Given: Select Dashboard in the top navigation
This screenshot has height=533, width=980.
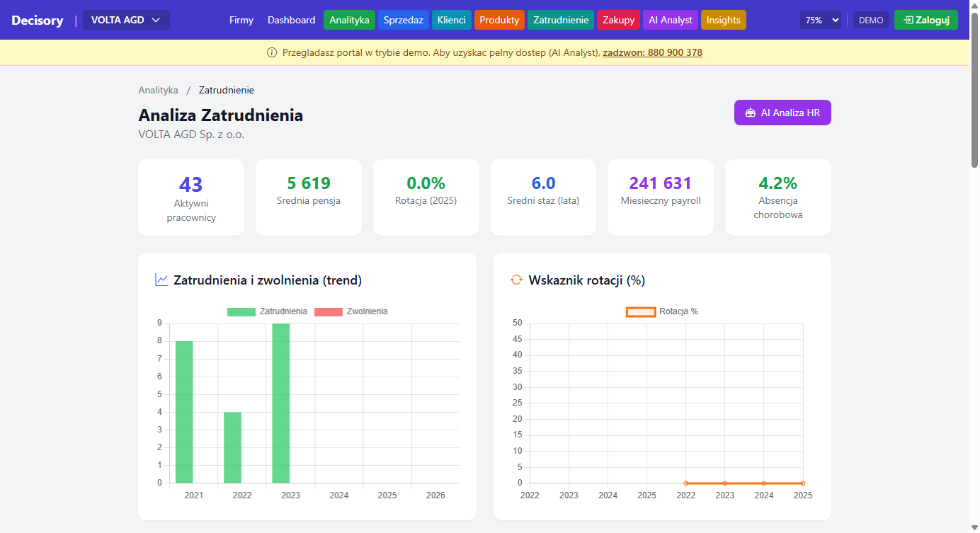Looking at the screenshot, I should [291, 20].
